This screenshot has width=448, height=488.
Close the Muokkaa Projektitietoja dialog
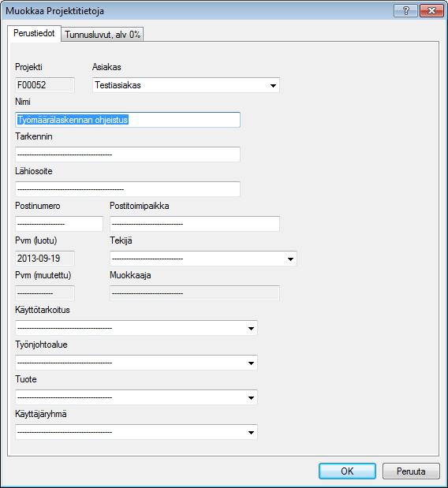click(x=431, y=11)
